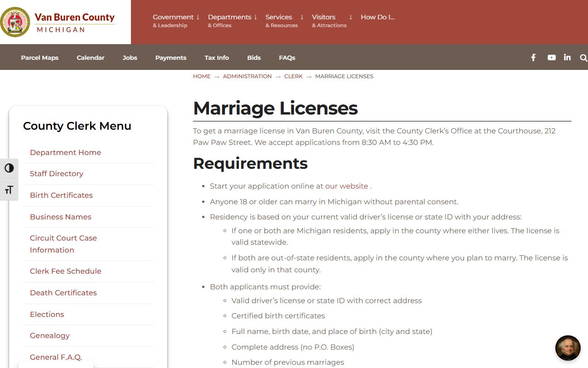Viewport: 588px width, 368px height.
Task: Open General F.A.Q. link
Action: (x=56, y=357)
